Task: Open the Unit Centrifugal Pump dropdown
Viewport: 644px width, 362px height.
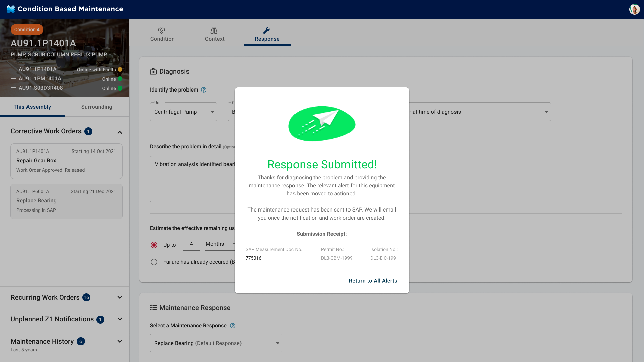Action: (183, 112)
